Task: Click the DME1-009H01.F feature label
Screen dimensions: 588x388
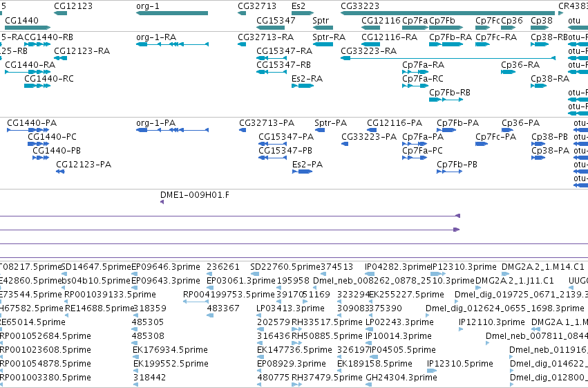Action: (195, 195)
